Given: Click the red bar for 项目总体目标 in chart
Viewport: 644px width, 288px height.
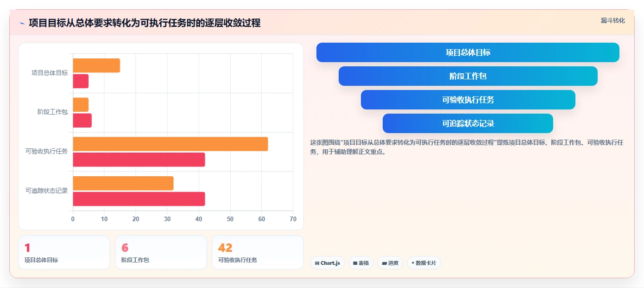Looking at the screenshot, I should pos(81,81).
